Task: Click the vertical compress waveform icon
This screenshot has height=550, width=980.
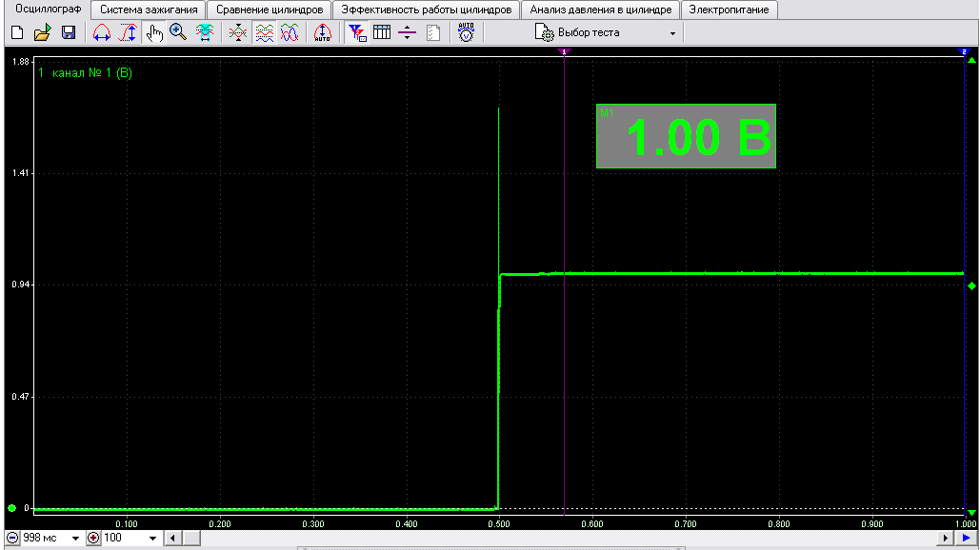Action: click(x=237, y=32)
